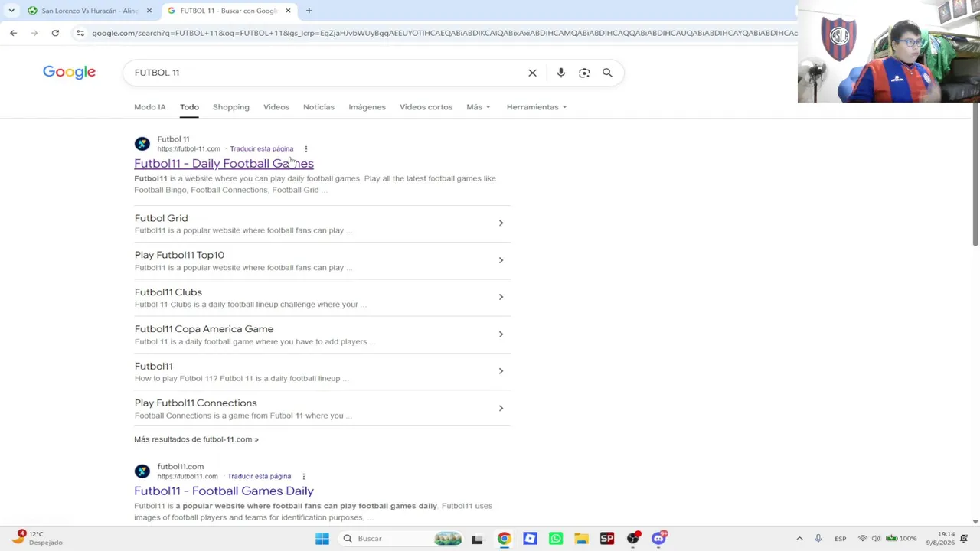Switch to San Lorenzo Vs Huracán tab
980x551 pixels.
[x=89, y=11]
